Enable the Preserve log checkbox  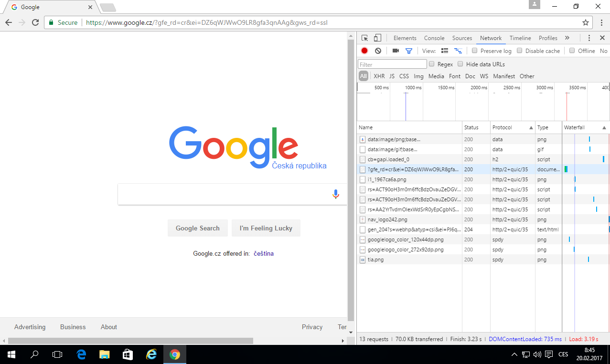(x=474, y=51)
